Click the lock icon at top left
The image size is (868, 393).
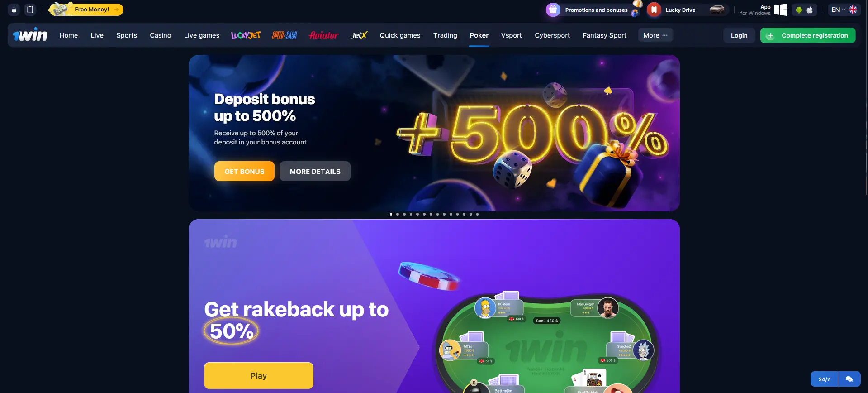(14, 10)
